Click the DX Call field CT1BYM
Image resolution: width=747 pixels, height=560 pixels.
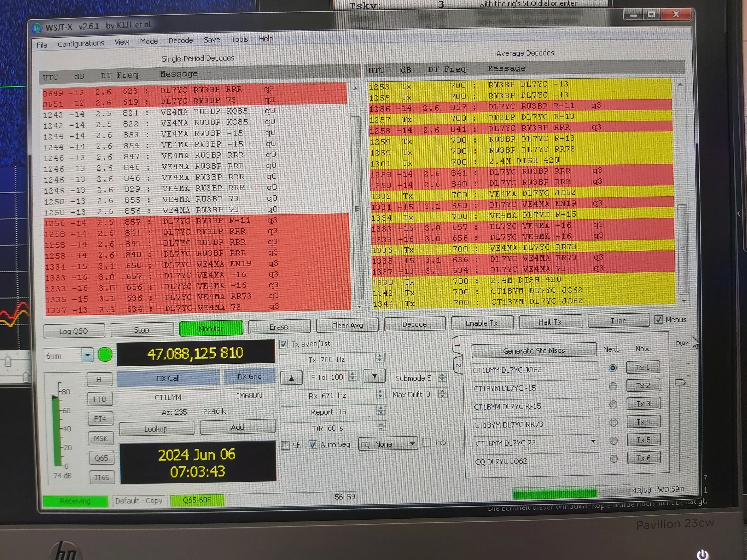(x=168, y=397)
